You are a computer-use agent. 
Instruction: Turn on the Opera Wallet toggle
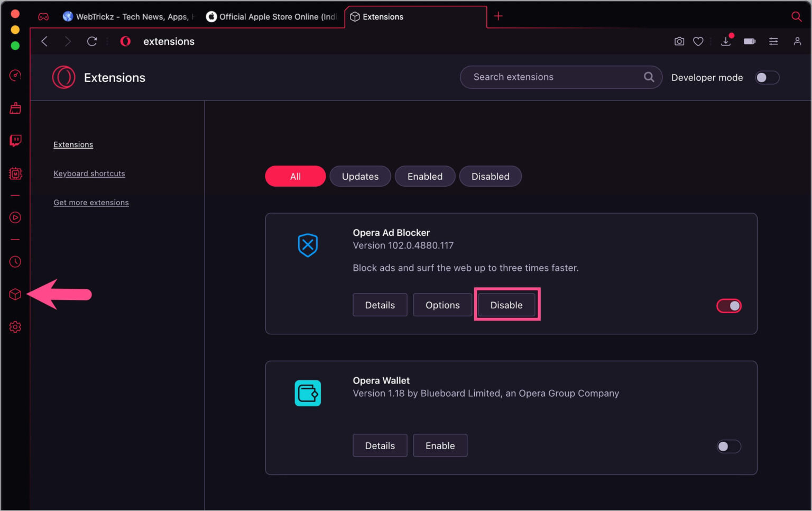729,446
